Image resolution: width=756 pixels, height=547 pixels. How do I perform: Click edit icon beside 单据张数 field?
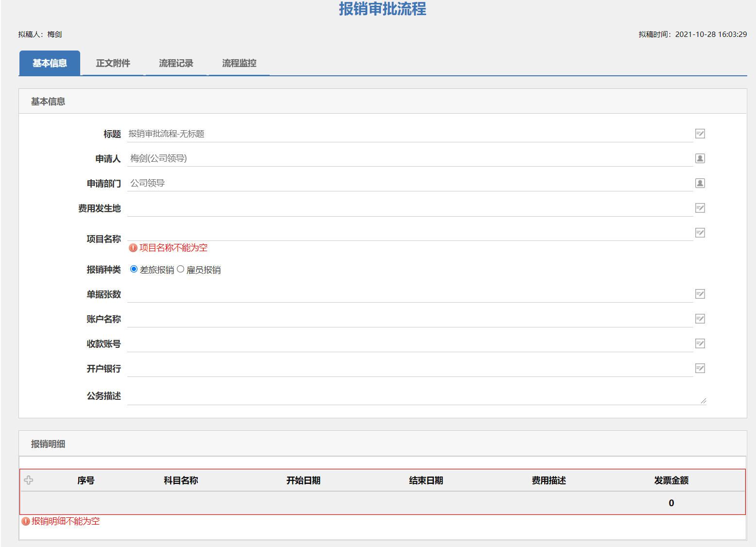coord(700,294)
